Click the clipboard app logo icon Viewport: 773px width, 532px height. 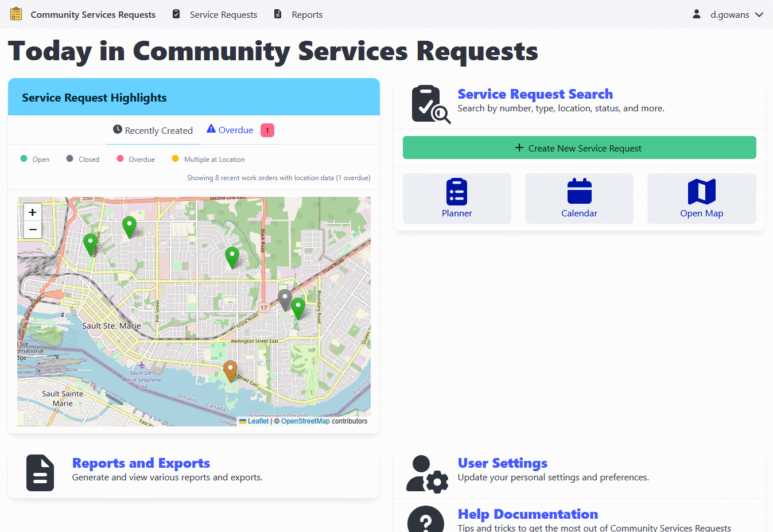pos(16,14)
